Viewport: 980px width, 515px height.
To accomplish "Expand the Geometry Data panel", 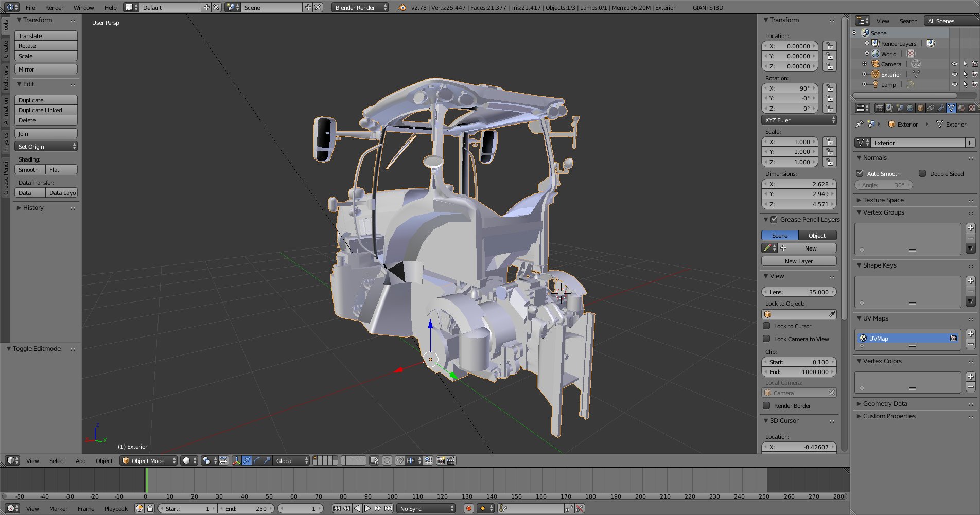I will pyautogui.click(x=885, y=404).
